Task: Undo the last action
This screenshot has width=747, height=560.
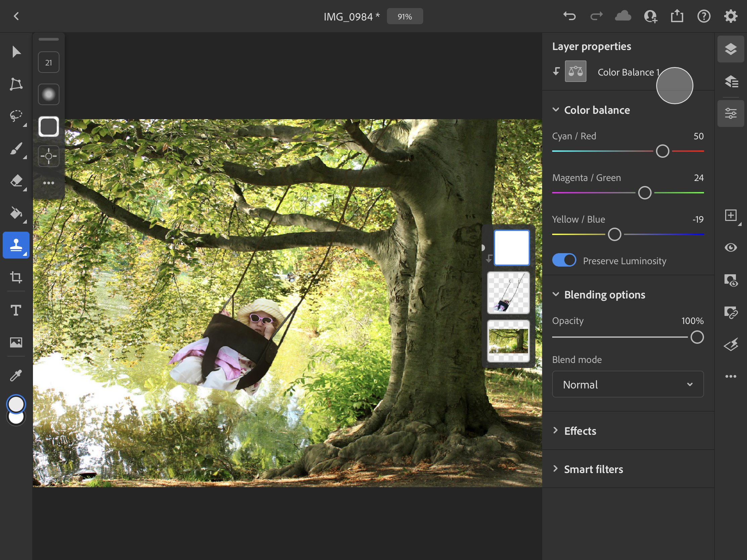Action: (569, 16)
